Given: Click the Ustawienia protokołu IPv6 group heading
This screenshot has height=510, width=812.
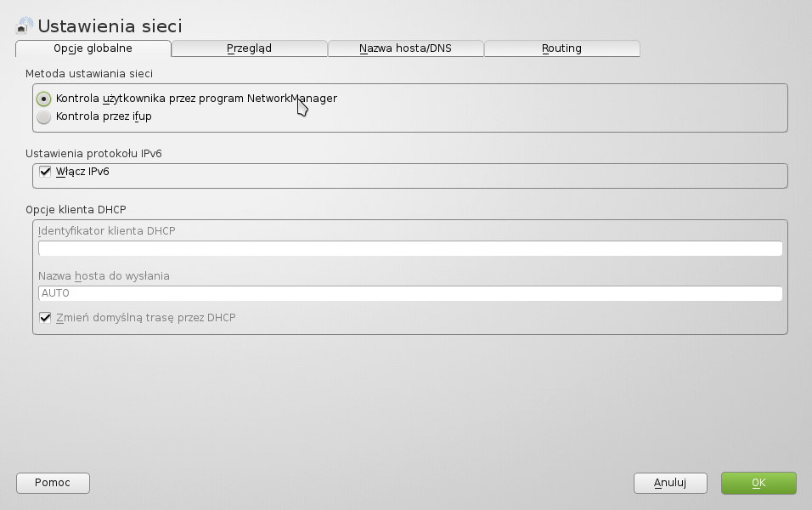Looking at the screenshot, I should pos(93,154).
